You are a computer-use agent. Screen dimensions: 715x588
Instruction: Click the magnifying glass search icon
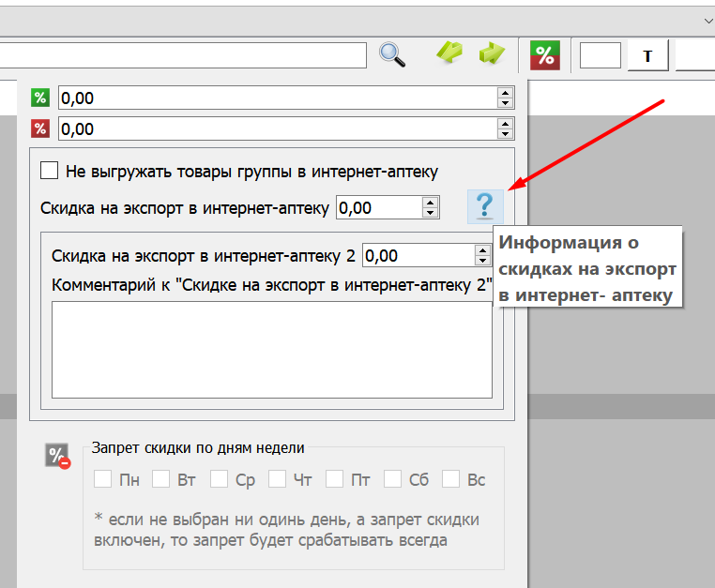tap(392, 54)
